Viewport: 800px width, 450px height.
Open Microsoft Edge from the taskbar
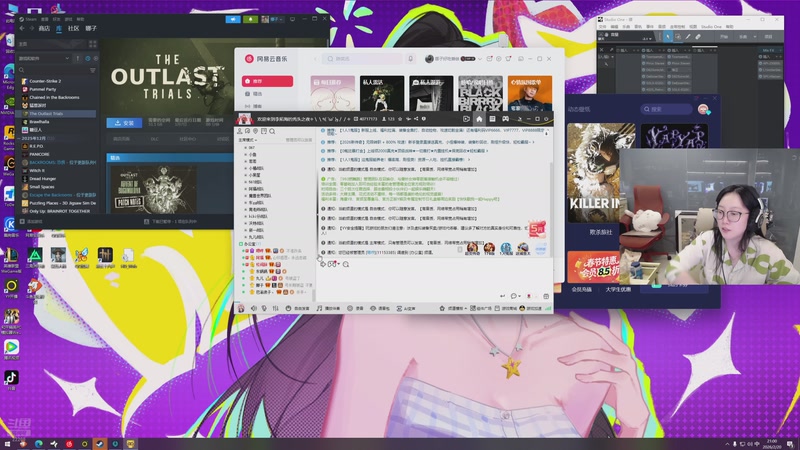pos(38,444)
